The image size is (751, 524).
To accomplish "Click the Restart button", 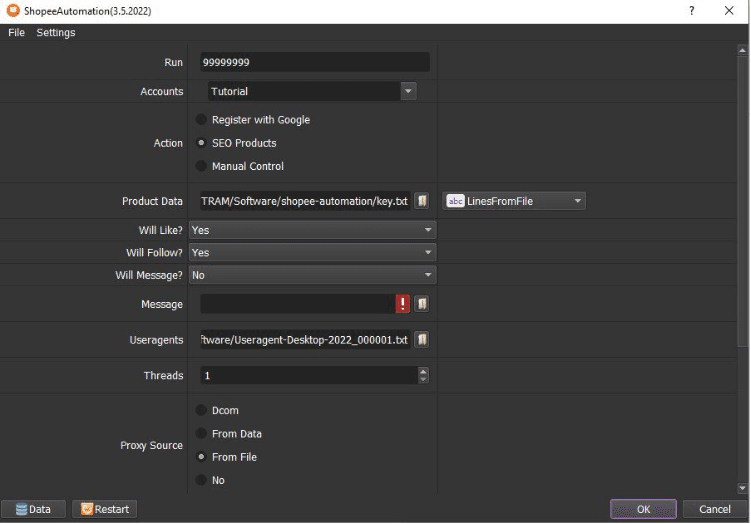I will 104,509.
